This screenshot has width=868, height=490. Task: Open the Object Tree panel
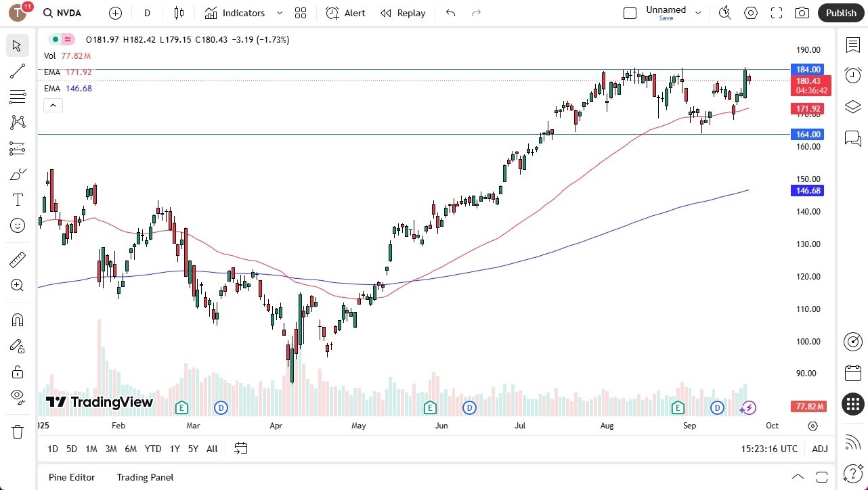[x=852, y=107]
